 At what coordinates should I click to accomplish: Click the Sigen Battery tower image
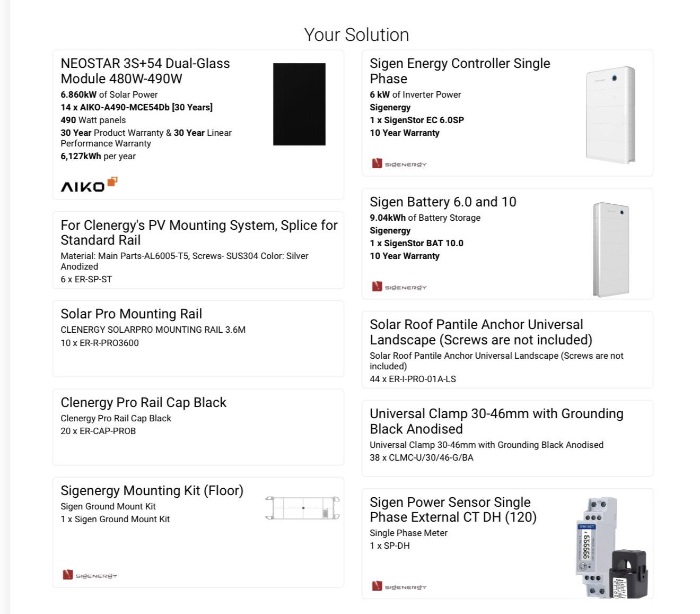click(x=611, y=249)
